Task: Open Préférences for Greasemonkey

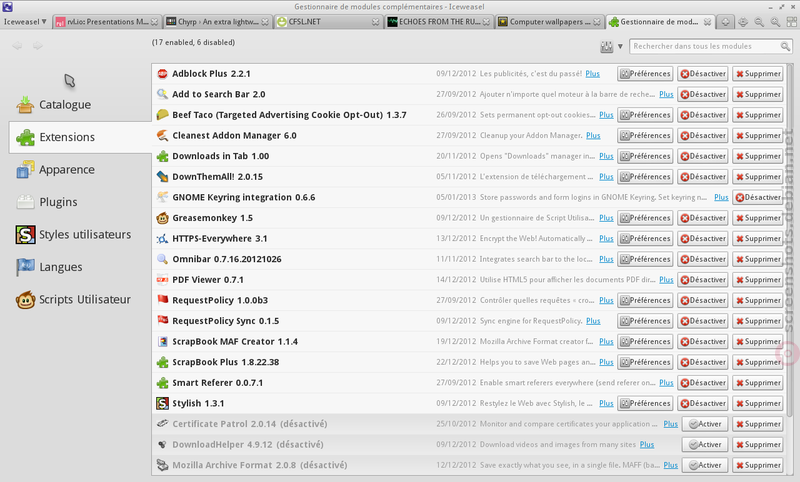Action: click(645, 218)
